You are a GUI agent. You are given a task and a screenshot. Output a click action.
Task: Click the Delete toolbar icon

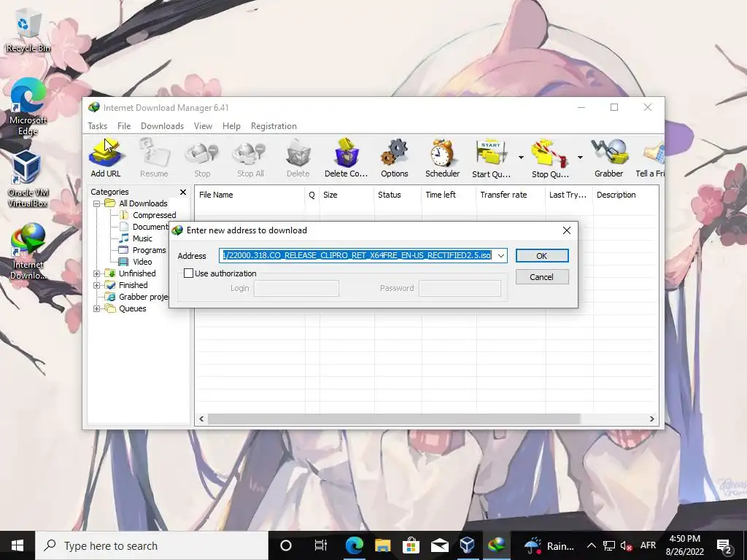click(298, 158)
